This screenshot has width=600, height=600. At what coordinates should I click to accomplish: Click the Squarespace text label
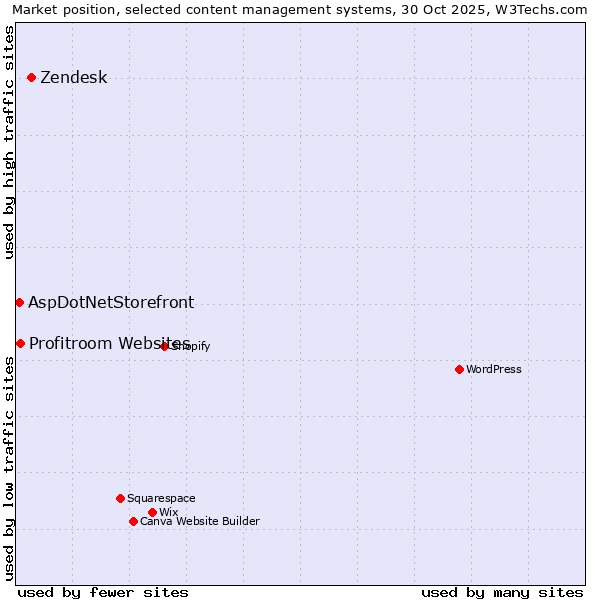[x=161, y=498]
